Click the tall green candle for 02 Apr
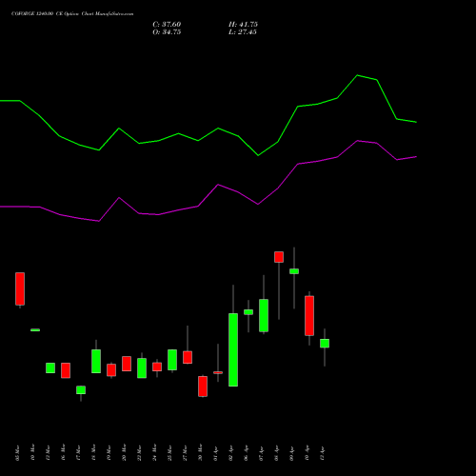The height and width of the screenshot is (476, 476). pyautogui.click(x=233, y=349)
